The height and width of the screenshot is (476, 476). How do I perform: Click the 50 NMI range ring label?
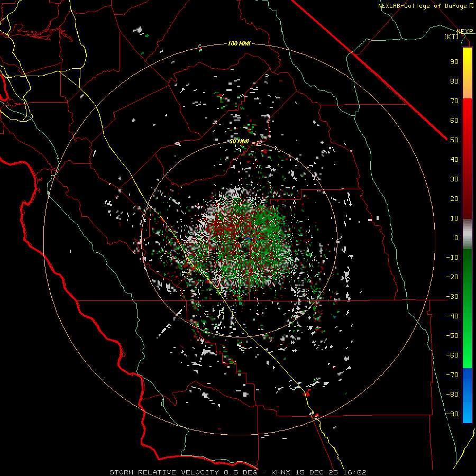click(x=239, y=141)
